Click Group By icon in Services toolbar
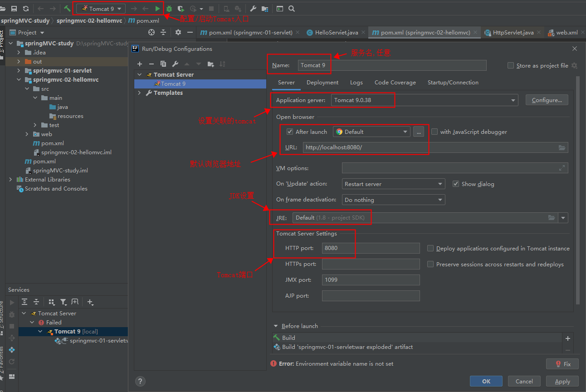Viewport: 586px width, 392px height. tap(51, 302)
